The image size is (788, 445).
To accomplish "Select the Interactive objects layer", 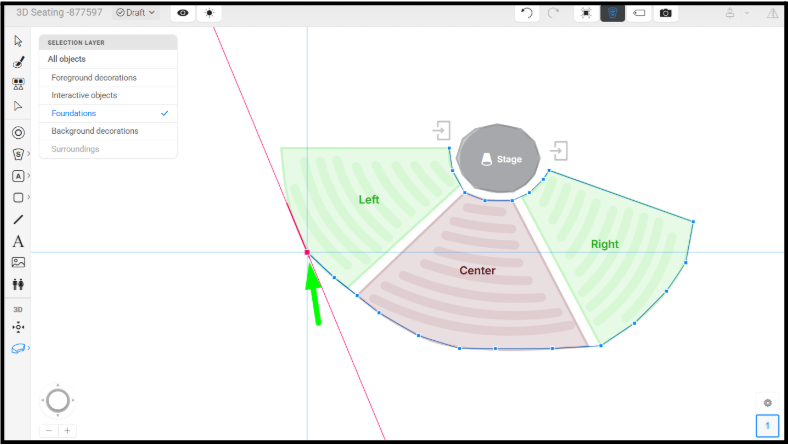I will pos(108,95).
